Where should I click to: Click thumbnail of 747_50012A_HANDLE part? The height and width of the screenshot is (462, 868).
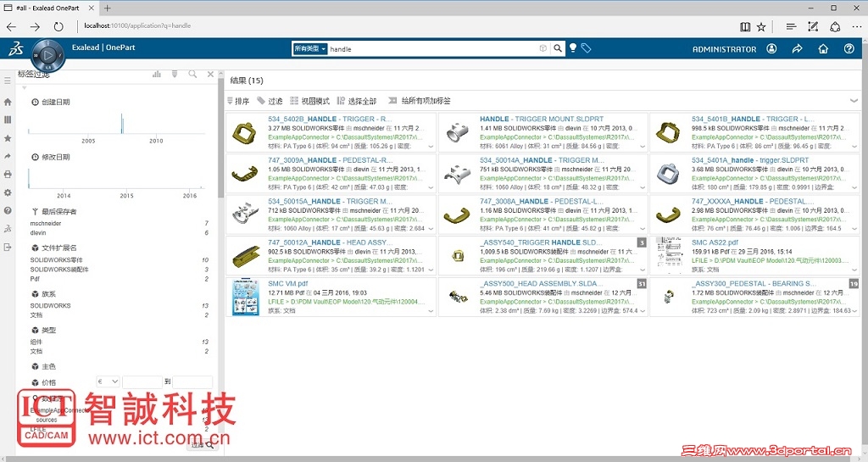pos(246,256)
